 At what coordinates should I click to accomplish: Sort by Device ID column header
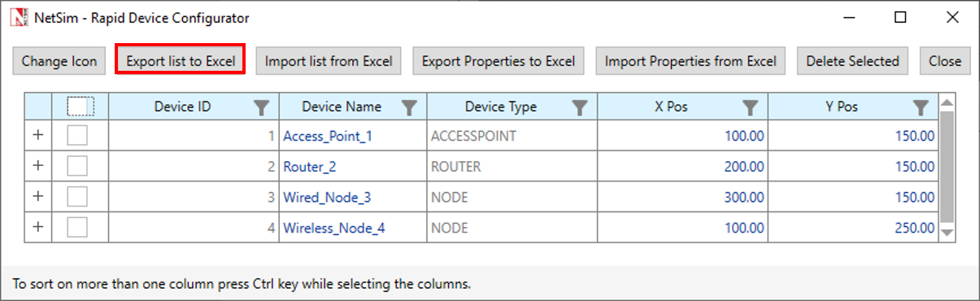pyautogui.click(x=183, y=107)
